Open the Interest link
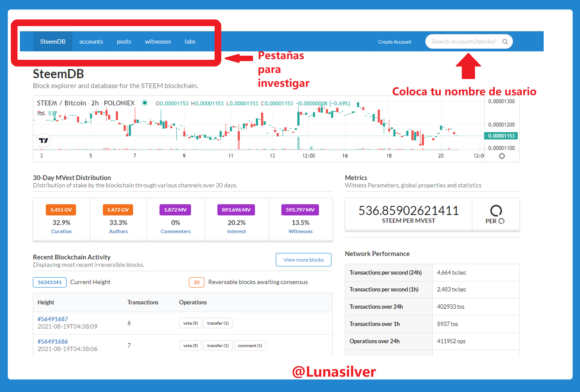 point(237,231)
